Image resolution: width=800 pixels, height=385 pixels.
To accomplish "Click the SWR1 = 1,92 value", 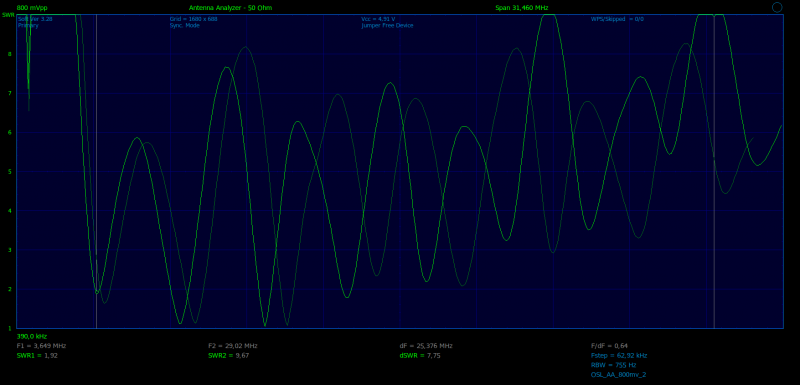I will [37, 355].
